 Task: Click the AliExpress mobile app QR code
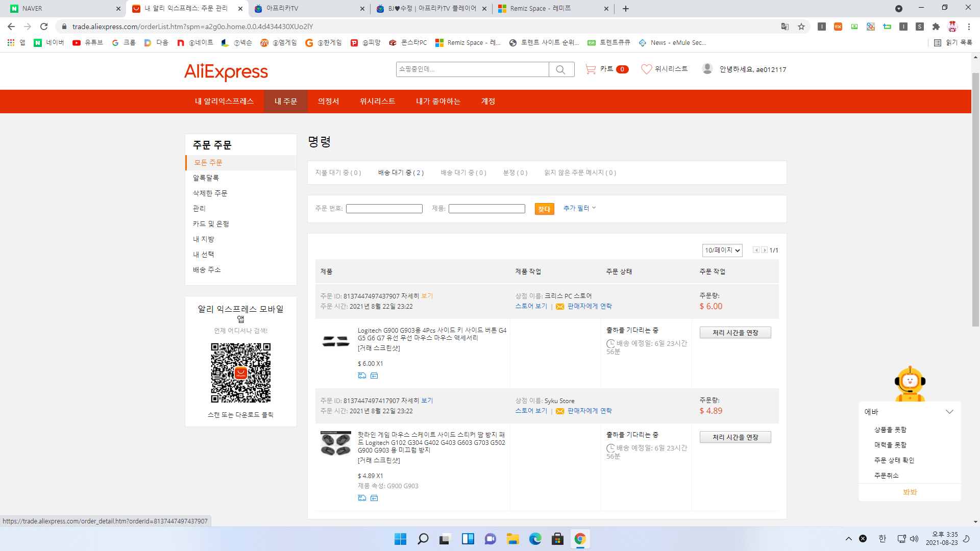241,372
